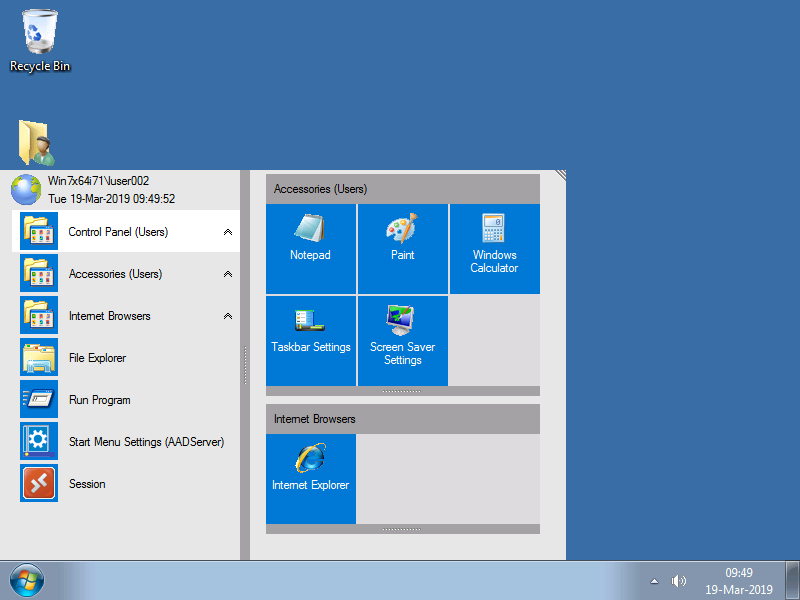Viewport: 800px width, 600px height.
Task: Click the user folder icon on the desktop
Action: (36, 143)
